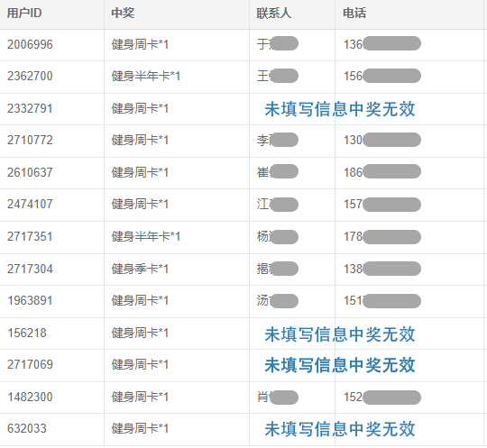Click 健身半年卡*1 prize for user 2362700
487x448 pixels.
146,77
